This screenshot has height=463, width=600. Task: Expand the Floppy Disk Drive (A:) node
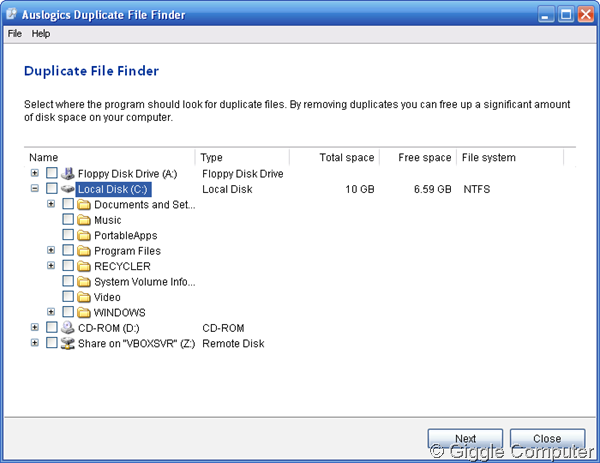click(35, 173)
